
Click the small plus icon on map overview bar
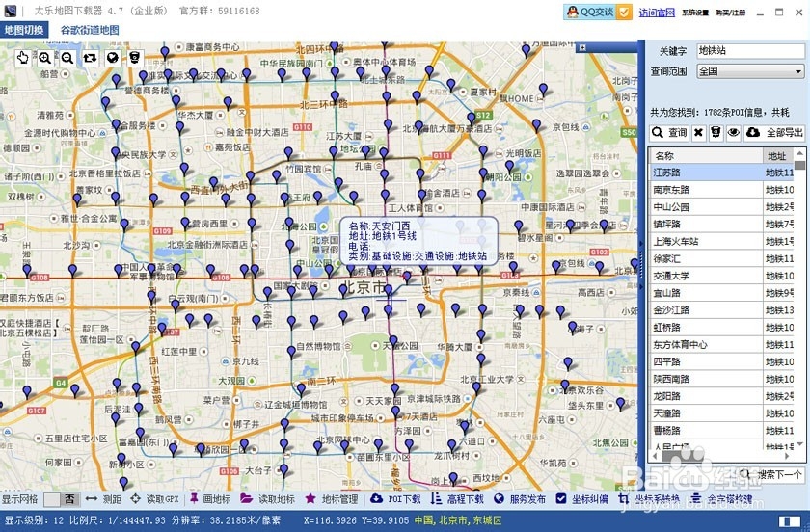pyautogui.click(x=582, y=47)
